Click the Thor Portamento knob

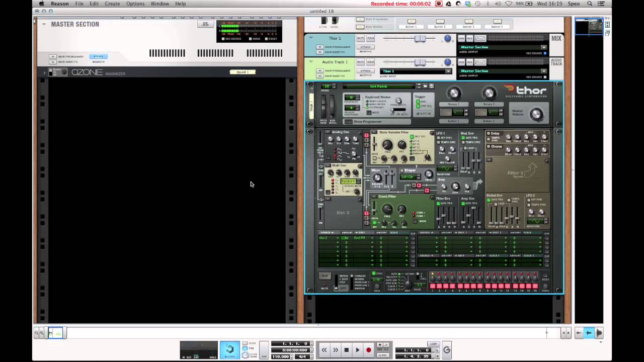point(398,101)
